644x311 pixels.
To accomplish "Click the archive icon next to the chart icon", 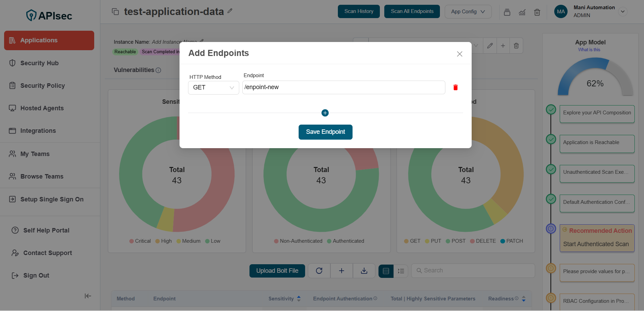I will (x=507, y=12).
